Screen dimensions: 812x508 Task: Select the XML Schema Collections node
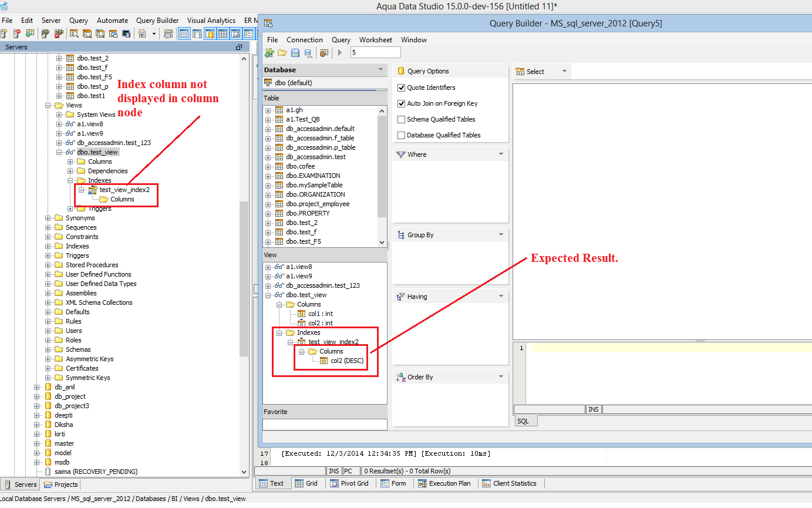coord(99,302)
